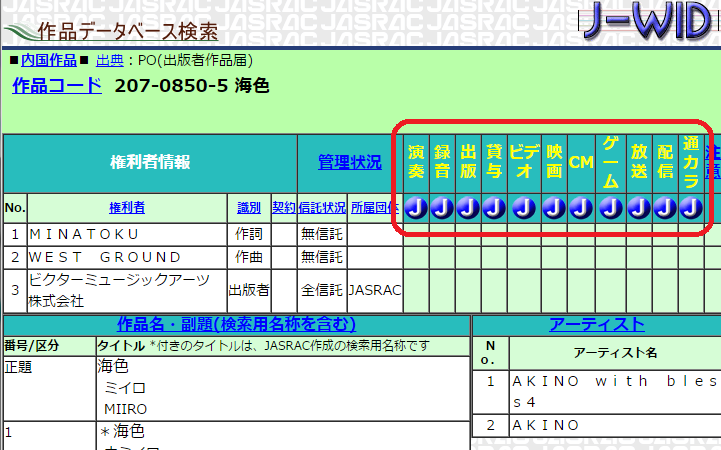Open the アーティスト heading link
The image size is (721, 450).
(597, 325)
